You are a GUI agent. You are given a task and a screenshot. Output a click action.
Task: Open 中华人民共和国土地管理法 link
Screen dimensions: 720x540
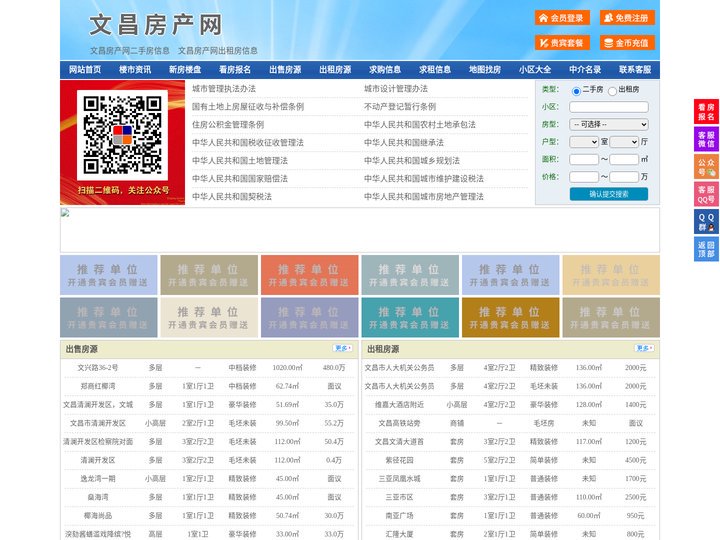pos(240,160)
